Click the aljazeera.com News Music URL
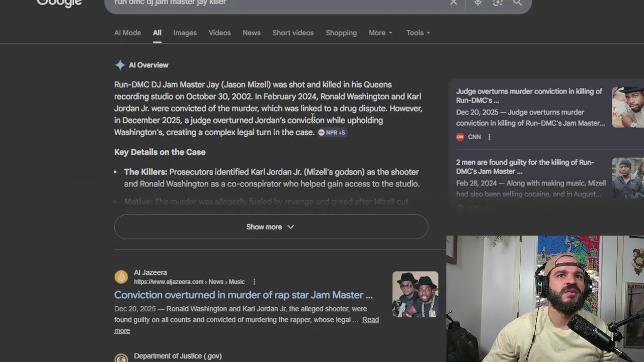The image size is (644, 362). 189,282
